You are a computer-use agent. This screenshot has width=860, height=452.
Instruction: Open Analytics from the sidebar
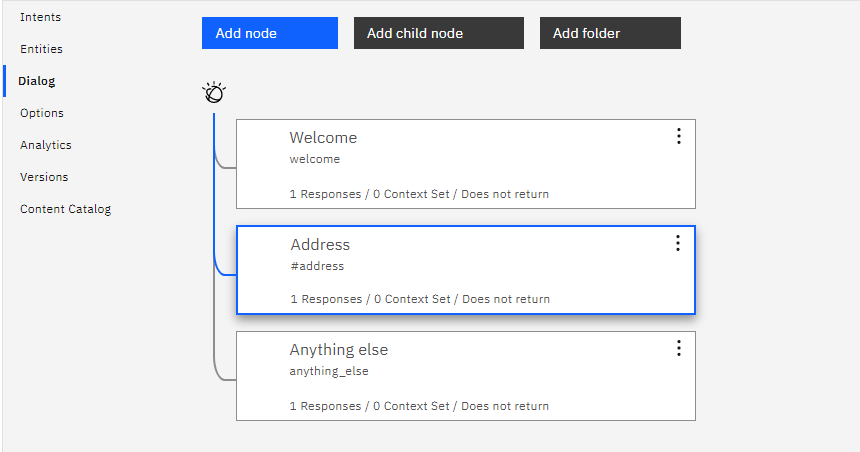(x=46, y=145)
